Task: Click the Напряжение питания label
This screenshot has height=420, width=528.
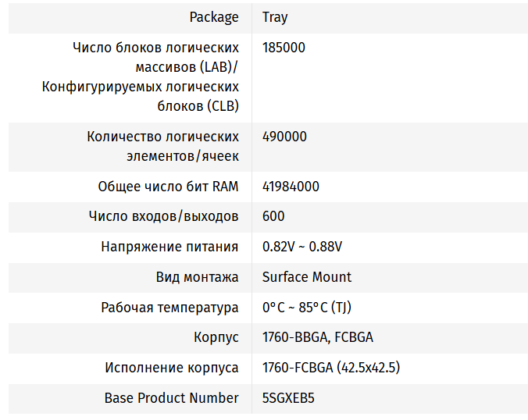Action: [x=169, y=247]
